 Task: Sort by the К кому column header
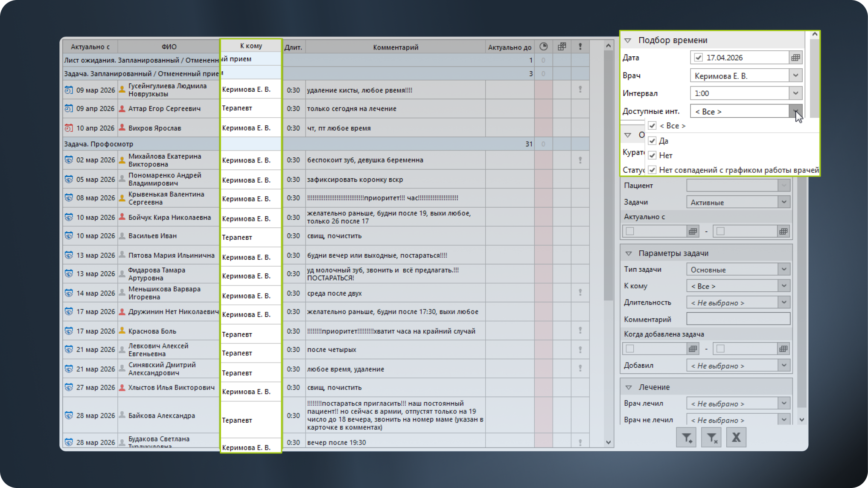pos(251,46)
